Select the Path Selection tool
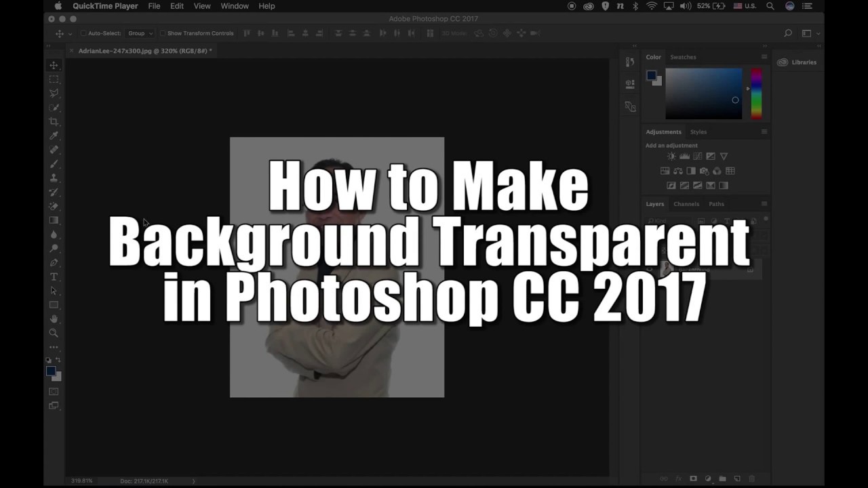The image size is (868, 488). pos(54,291)
